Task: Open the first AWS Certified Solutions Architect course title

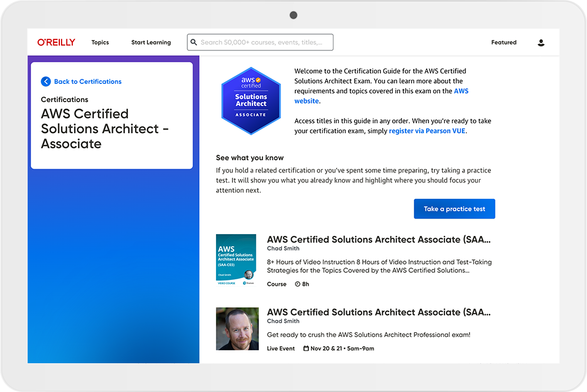Action: coord(379,239)
